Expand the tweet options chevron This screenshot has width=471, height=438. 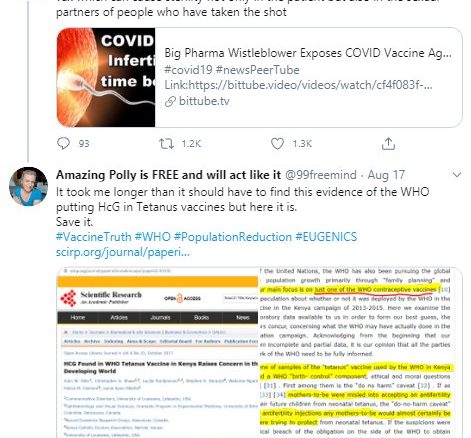pyautogui.click(x=457, y=175)
